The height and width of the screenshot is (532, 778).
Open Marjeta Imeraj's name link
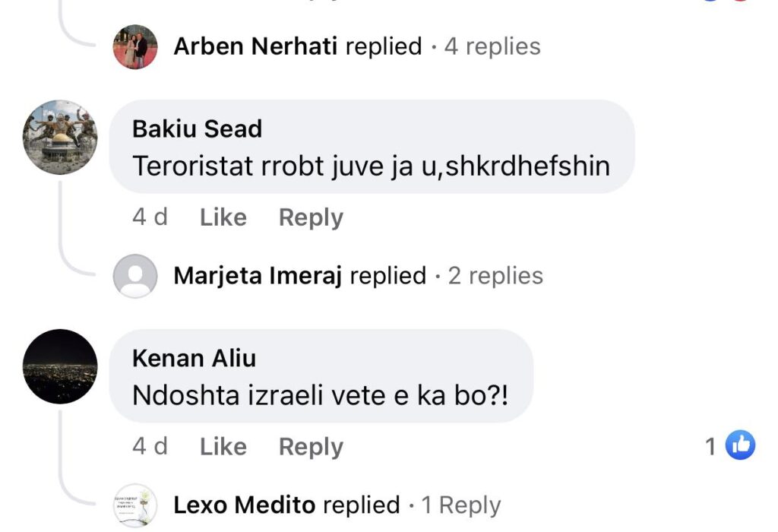258,275
